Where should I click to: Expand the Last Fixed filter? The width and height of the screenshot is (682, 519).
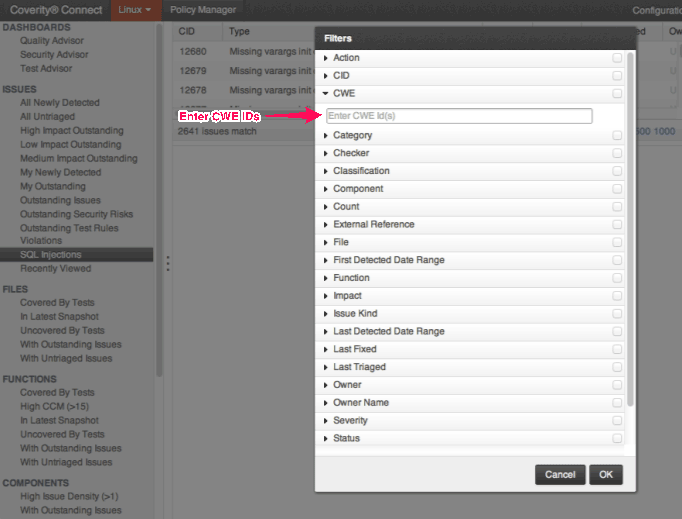point(325,349)
